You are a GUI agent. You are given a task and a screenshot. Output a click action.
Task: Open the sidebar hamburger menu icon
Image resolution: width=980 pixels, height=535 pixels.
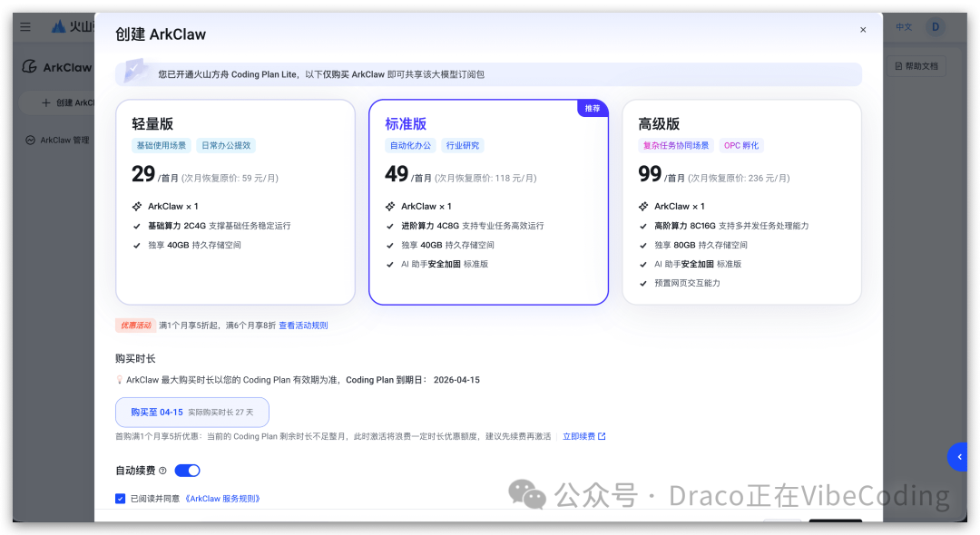click(24, 26)
